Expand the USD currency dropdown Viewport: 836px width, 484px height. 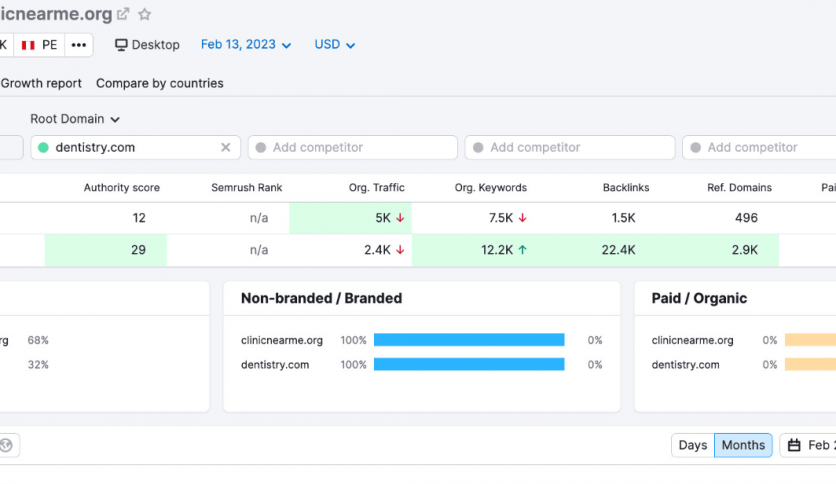point(335,45)
